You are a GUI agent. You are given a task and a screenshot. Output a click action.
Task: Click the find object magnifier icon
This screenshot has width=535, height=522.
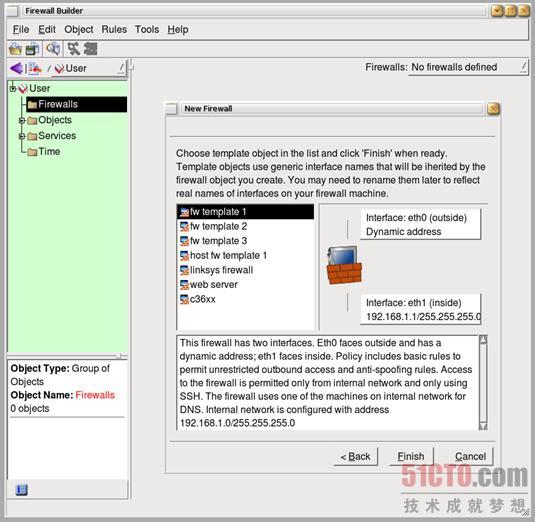pos(53,49)
